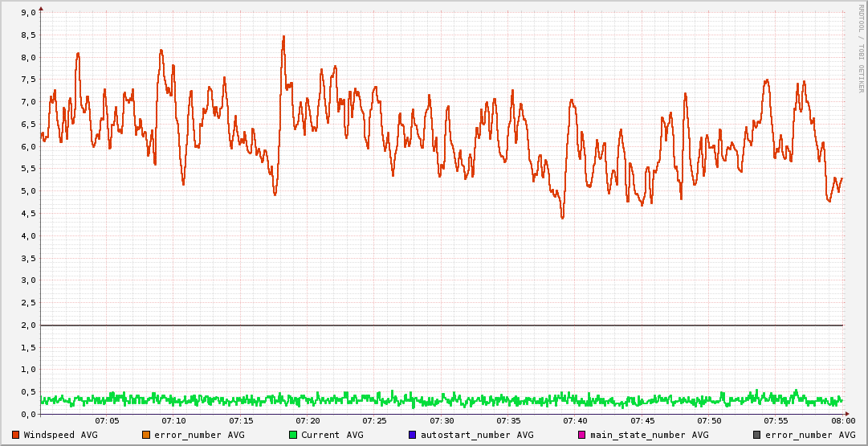Click the 07:05 time axis label
Viewport: 868px width, 446px height.
(107, 420)
